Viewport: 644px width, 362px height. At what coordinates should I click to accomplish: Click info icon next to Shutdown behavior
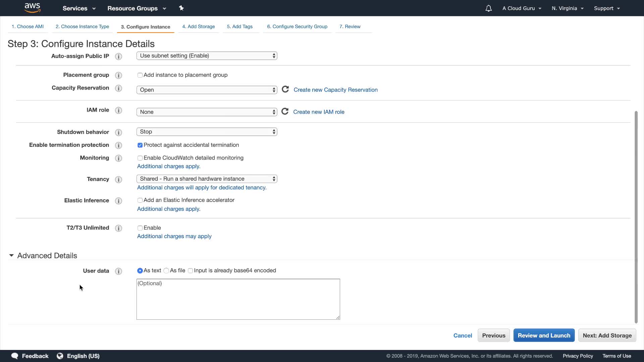(118, 132)
